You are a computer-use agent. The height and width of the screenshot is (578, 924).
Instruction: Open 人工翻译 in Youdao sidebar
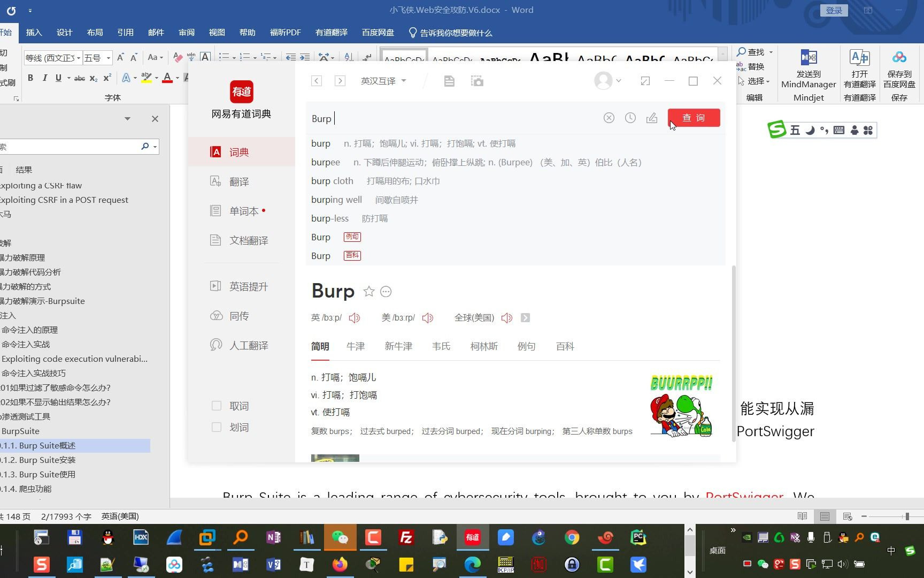pos(242,345)
